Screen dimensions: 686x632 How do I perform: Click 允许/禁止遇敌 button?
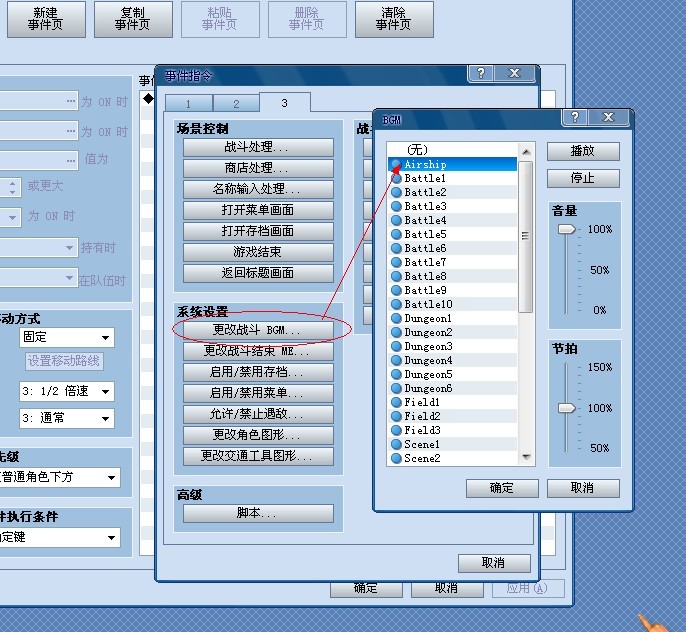[x=258, y=414]
